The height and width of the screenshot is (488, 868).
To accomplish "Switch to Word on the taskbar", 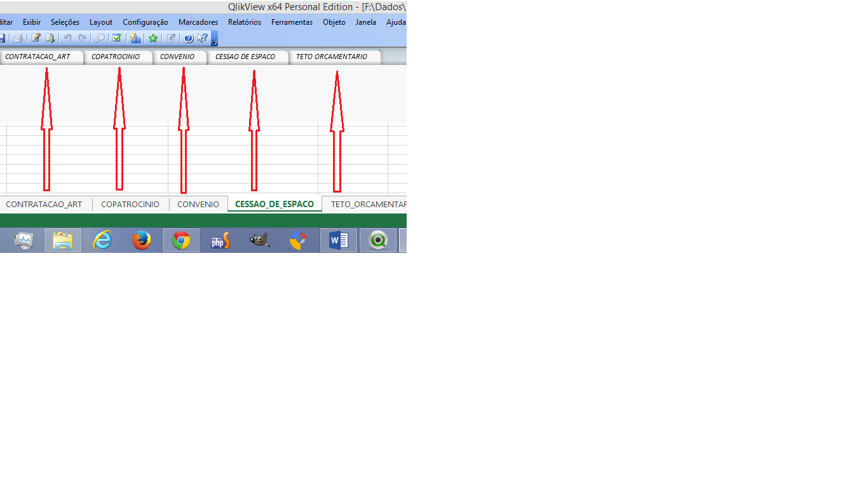I will (x=339, y=241).
